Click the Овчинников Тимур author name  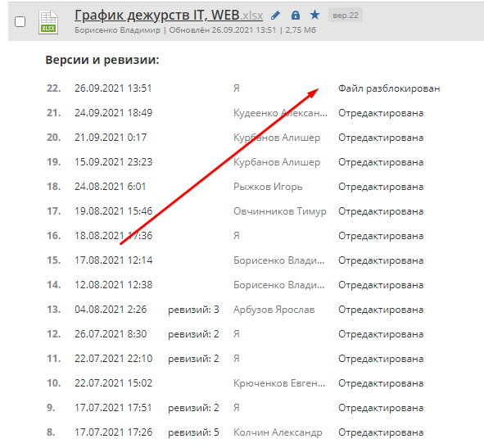pos(279,211)
